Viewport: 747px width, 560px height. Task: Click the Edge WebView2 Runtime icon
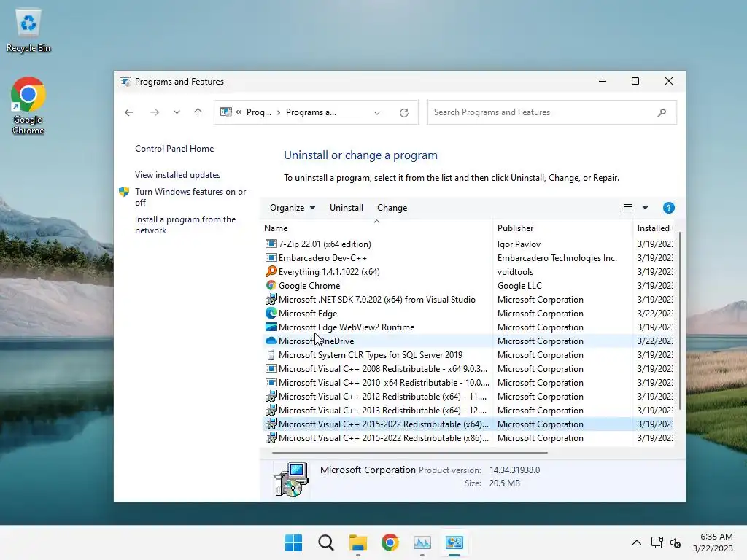tap(271, 327)
